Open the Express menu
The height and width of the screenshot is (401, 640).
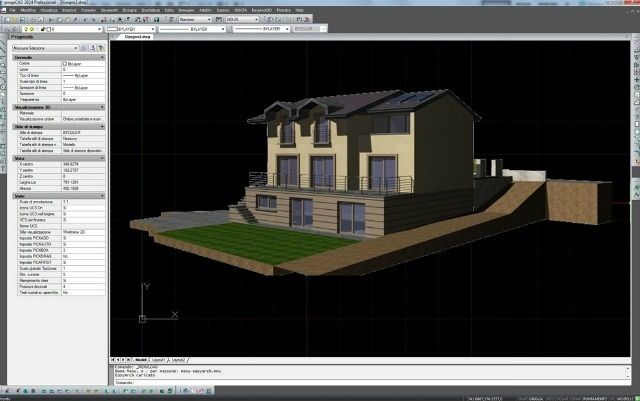(223, 10)
